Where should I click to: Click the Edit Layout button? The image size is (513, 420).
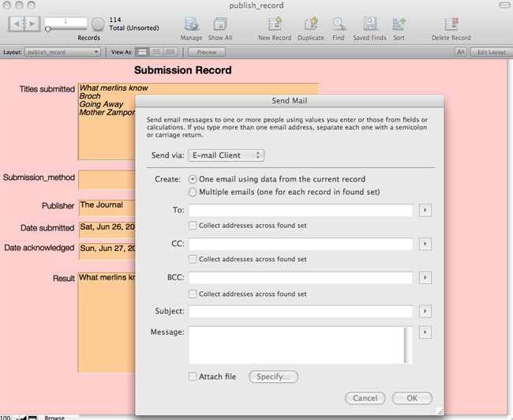click(492, 52)
